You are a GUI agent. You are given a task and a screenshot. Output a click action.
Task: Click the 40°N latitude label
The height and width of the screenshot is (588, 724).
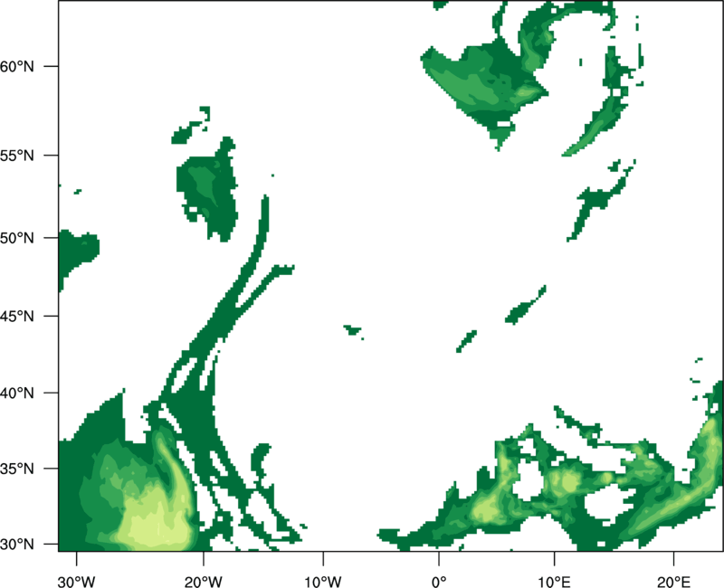click(x=17, y=394)
